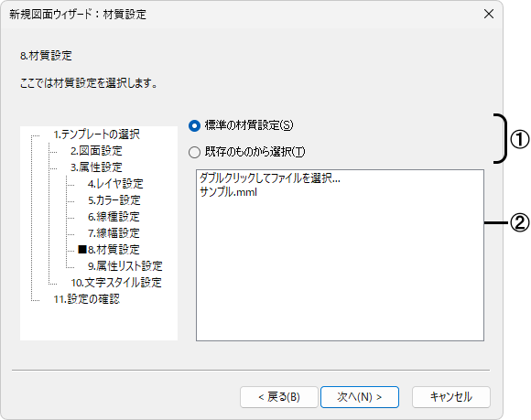
Task: Open the 5.カラー設定 step
Action: (x=114, y=200)
